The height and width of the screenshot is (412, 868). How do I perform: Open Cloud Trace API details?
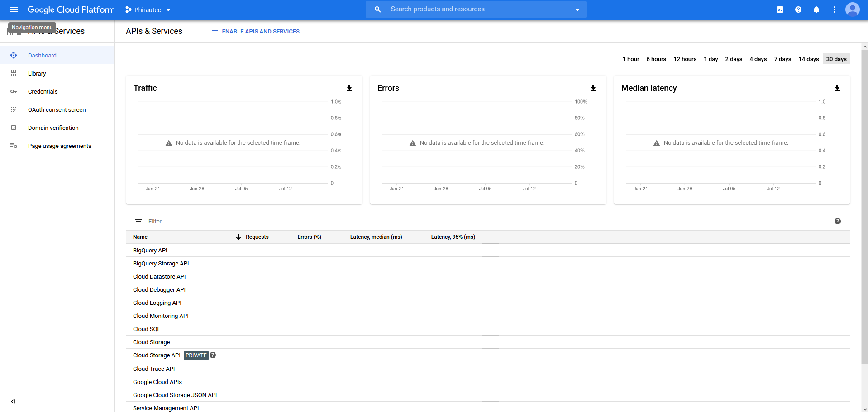[x=154, y=369]
